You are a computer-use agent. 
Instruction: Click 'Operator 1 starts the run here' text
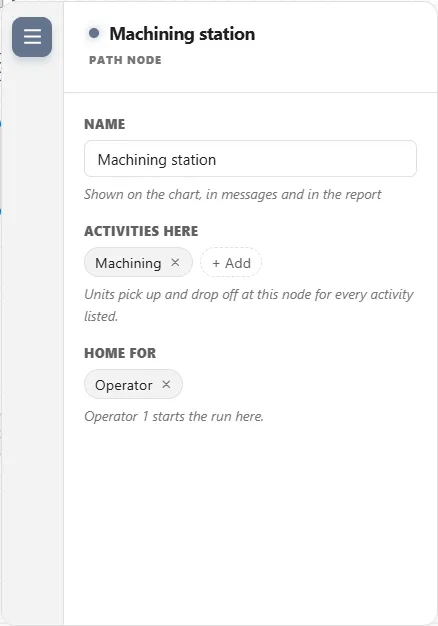tap(174, 416)
